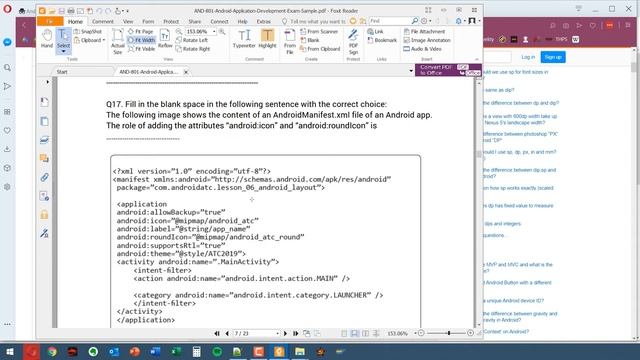Open the File menu tab
640x360 pixels.
tap(50, 21)
